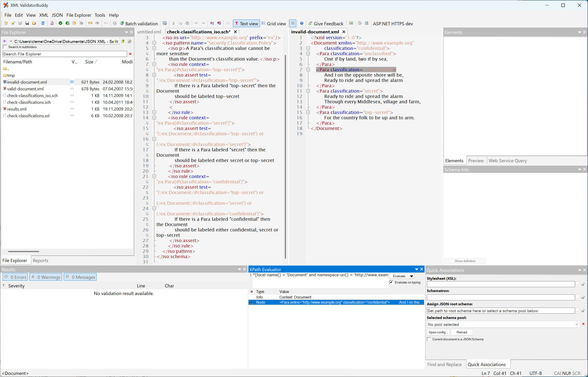Clear the File Explorer search with red X
This screenshot has height=377, width=588.
[x=130, y=54]
